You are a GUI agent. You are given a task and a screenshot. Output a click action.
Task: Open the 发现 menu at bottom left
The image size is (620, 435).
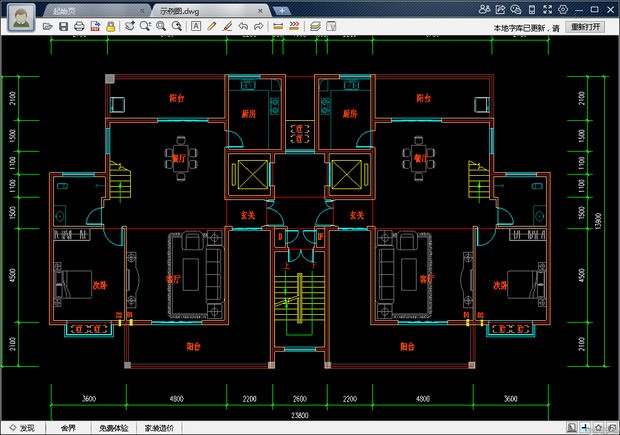[x=22, y=428]
